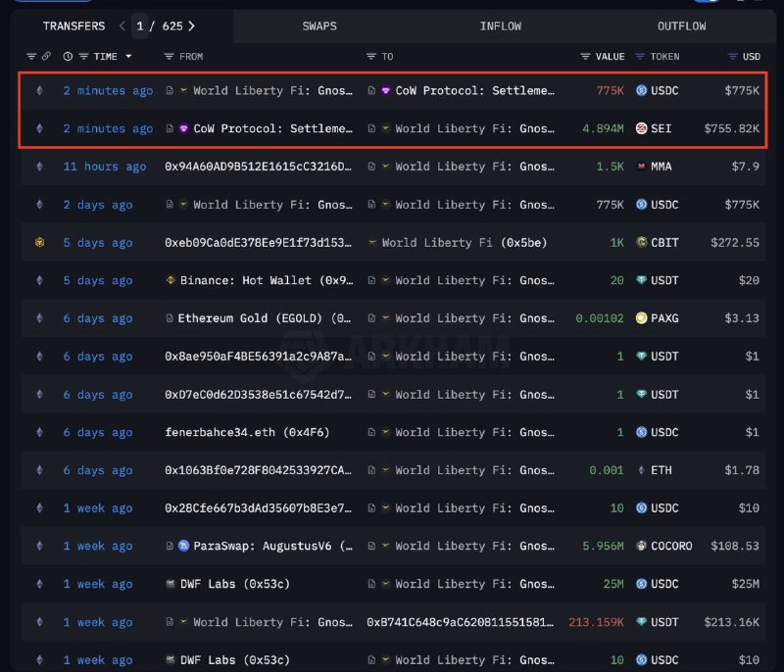Click the USDT token icon in the $20 row
The height and width of the screenshot is (672, 784).
[641, 280]
